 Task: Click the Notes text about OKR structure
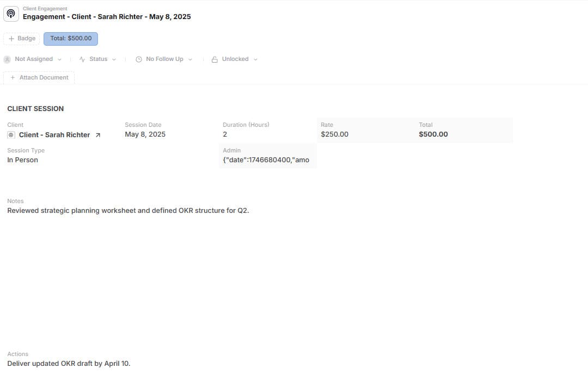coord(128,211)
